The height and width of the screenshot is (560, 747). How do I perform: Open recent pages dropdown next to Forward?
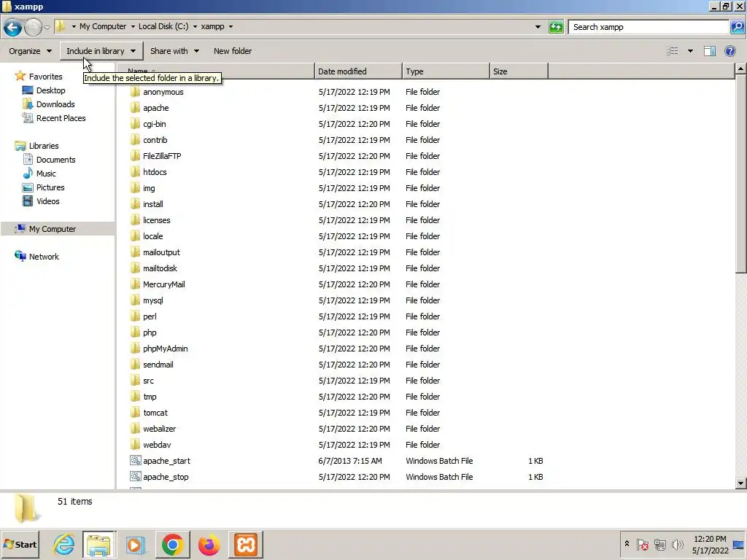47,28
